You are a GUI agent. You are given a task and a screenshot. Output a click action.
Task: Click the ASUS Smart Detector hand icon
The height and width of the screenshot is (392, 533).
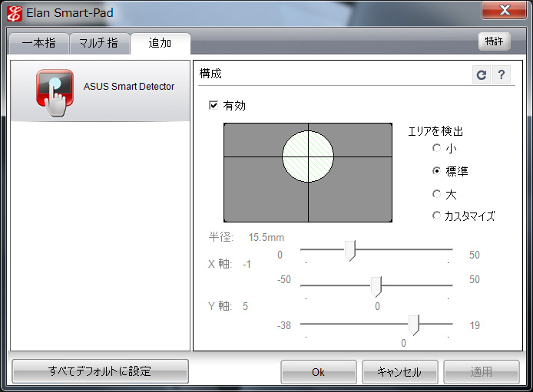(x=55, y=91)
